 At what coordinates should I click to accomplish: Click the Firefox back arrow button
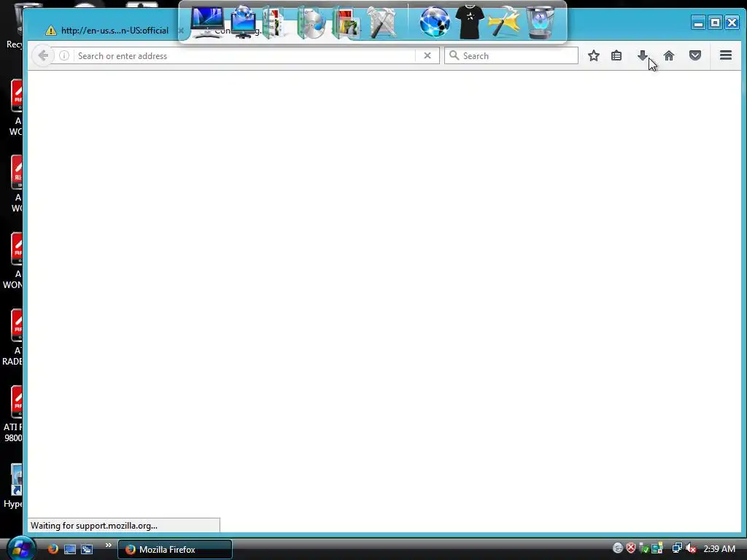coord(43,55)
